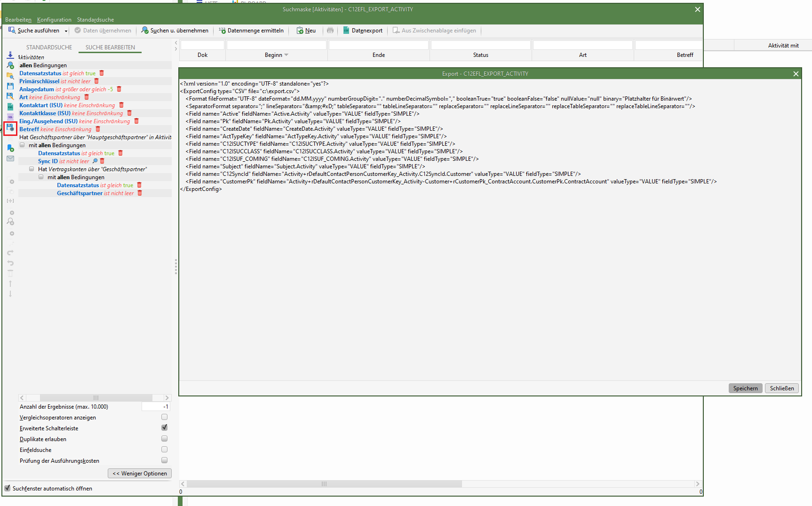Click the envelope mail icon in sidebar
Screen dimensions: 812x506
pyautogui.click(x=10, y=158)
